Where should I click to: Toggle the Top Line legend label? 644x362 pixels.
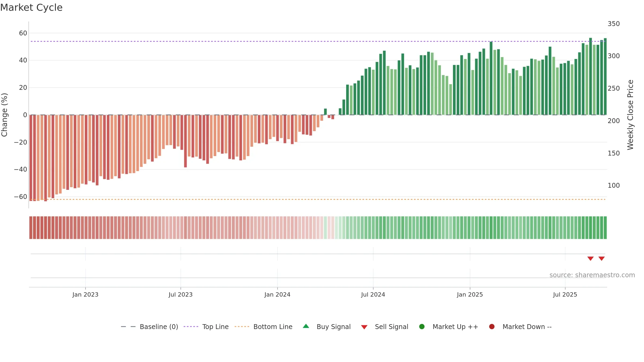pos(215,327)
